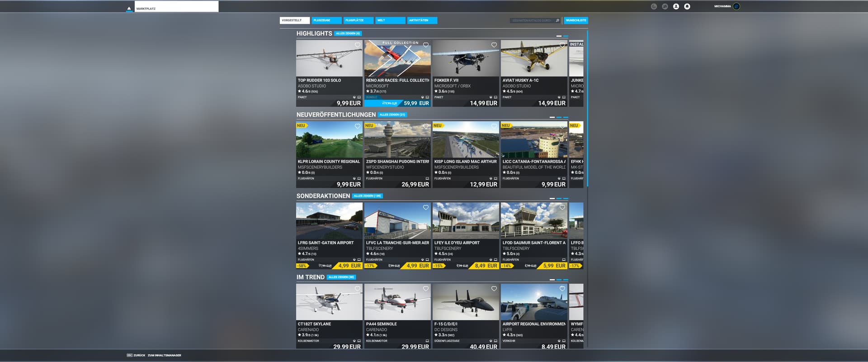The width and height of the screenshot is (868, 362).
Task: Add Fokker F.VII to wishlist
Action: (494, 45)
